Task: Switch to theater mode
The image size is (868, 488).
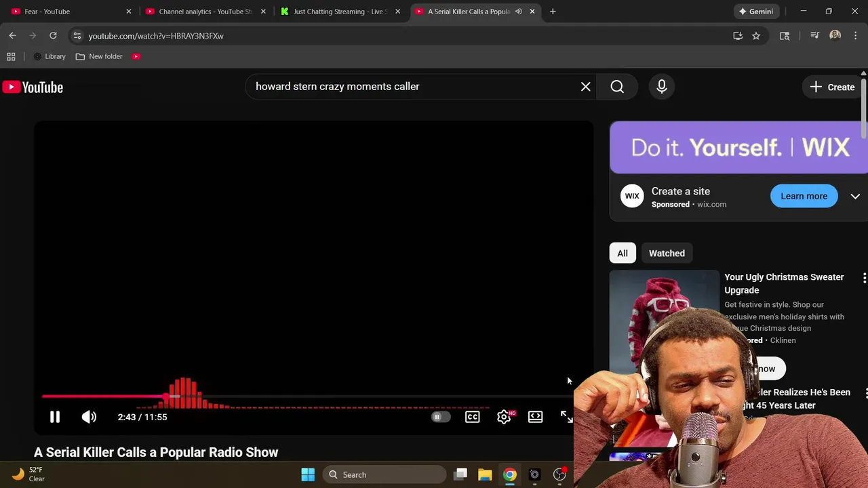Action: coord(535,417)
